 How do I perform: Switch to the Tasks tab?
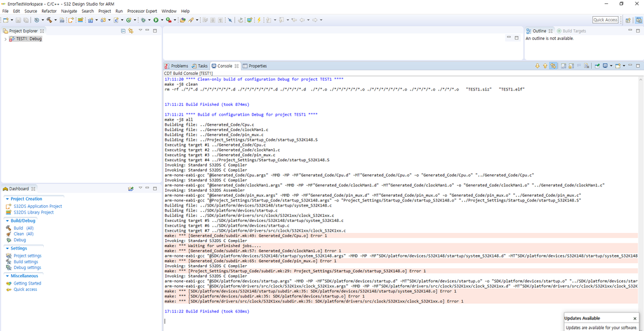tap(200, 66)
